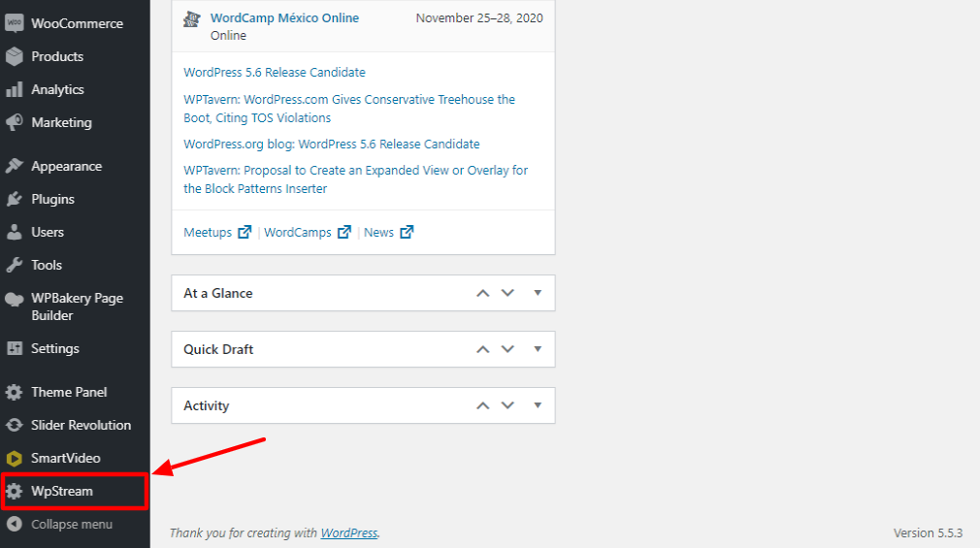Move the Quick Draft panel up
Screen dimensions: 980x548
[x=482, y=349]
